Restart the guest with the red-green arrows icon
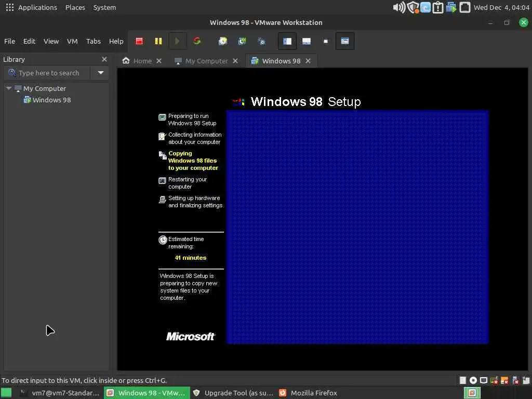532x399 pixels. (197, 41)
